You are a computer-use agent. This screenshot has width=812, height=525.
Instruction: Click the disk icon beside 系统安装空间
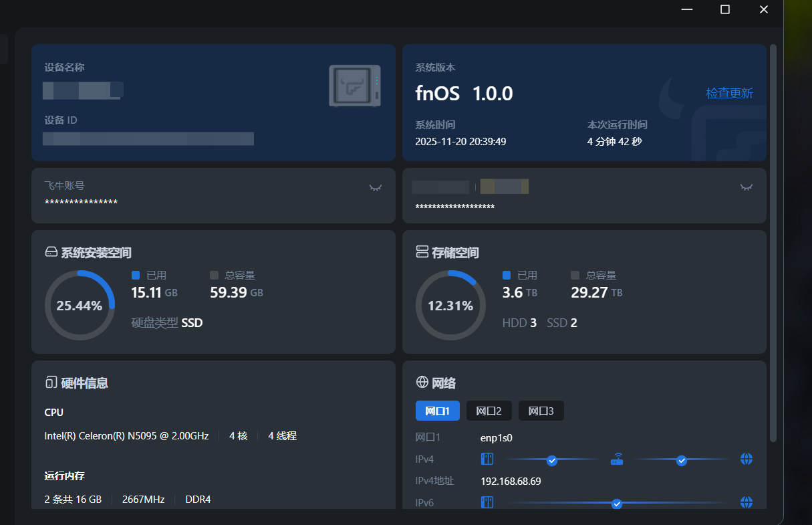coord(51,252)
